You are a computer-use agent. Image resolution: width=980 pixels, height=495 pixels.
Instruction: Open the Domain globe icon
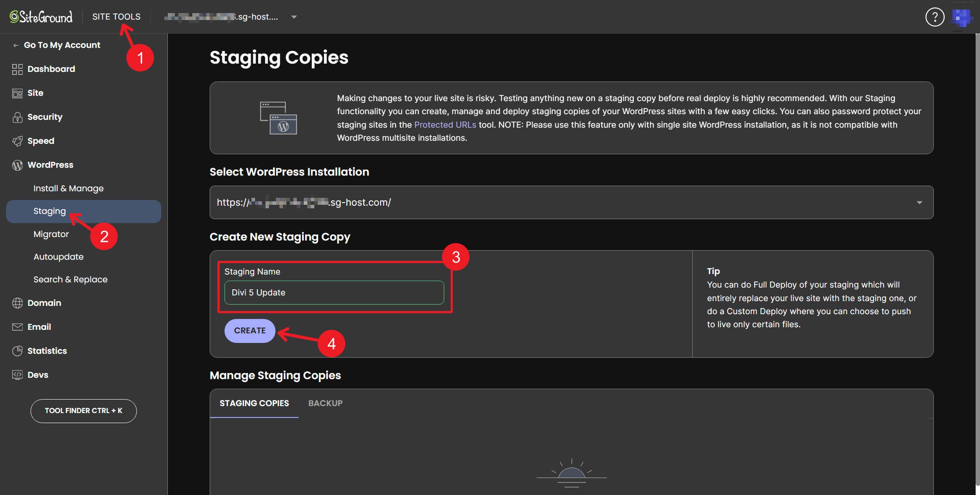pos(17,303)
